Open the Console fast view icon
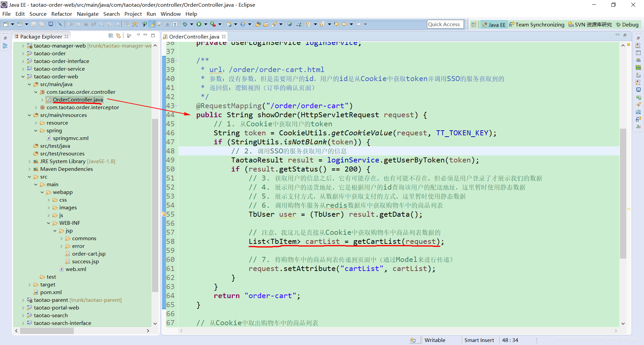 [638, 90]
